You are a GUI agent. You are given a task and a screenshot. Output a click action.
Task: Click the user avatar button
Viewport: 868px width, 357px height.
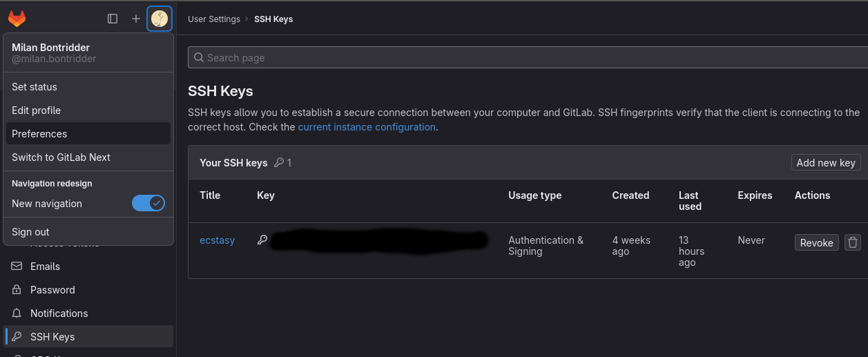click(160, 19)
